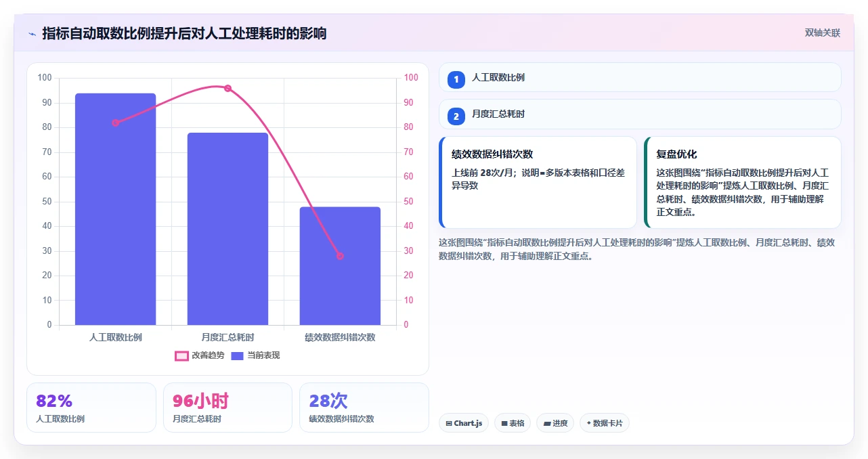
Task: Click the trend line peak point at 96
Action: click(227, 88)
